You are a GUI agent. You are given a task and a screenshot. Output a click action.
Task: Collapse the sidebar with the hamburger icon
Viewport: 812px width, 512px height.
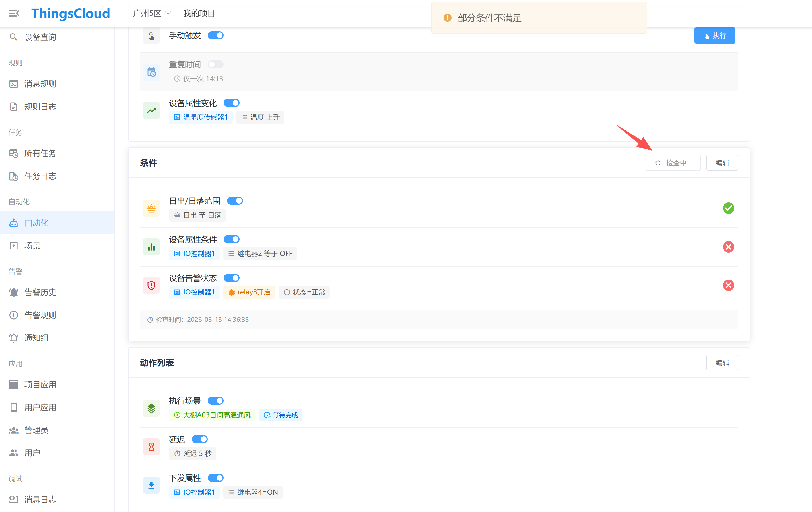pos(14,13)
